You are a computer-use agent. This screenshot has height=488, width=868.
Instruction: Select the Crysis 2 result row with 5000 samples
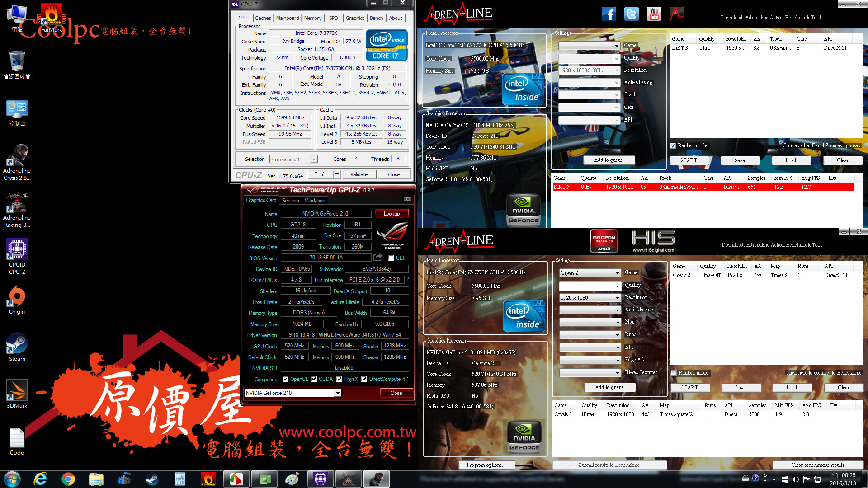(703, 414)
